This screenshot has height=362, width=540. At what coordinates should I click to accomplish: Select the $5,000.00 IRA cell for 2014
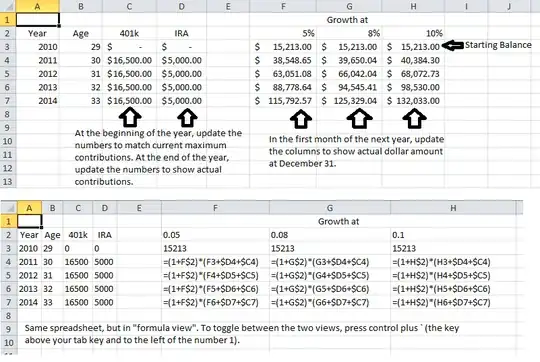(x=181, y=101)
